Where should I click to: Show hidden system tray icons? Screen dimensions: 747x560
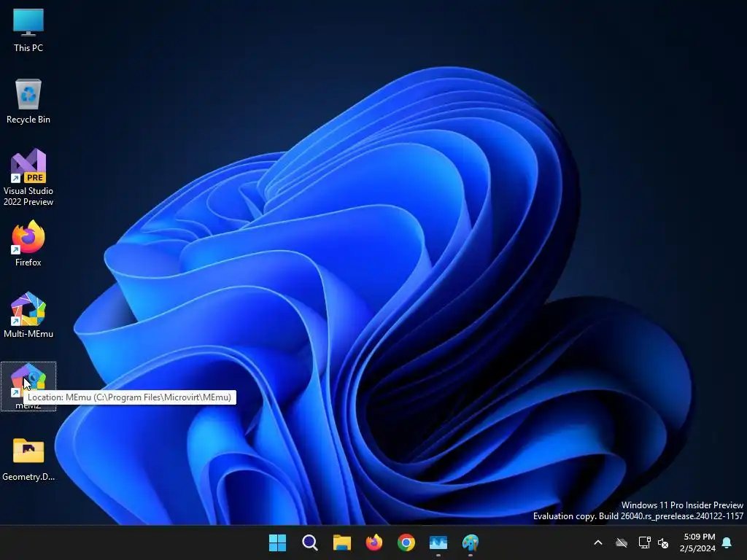[598, 542]
